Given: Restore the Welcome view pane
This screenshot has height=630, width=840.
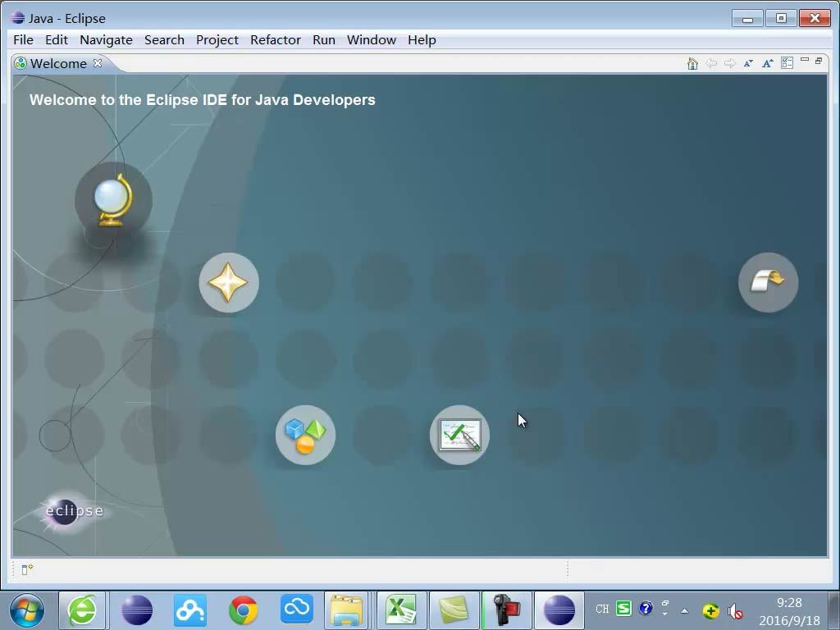Looking at the screenshot, I should tap(819, 61).
